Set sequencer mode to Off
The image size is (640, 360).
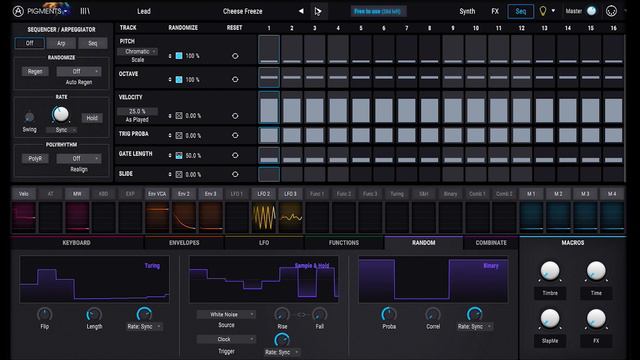click(29, 43)
